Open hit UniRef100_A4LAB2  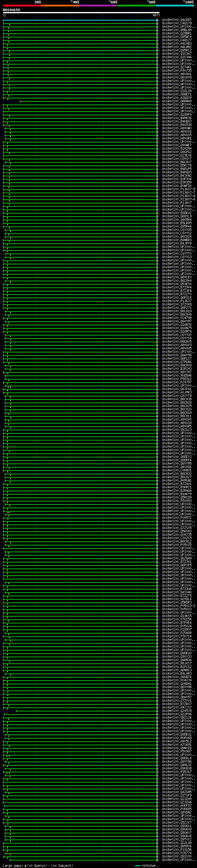[x=176, y=47]
